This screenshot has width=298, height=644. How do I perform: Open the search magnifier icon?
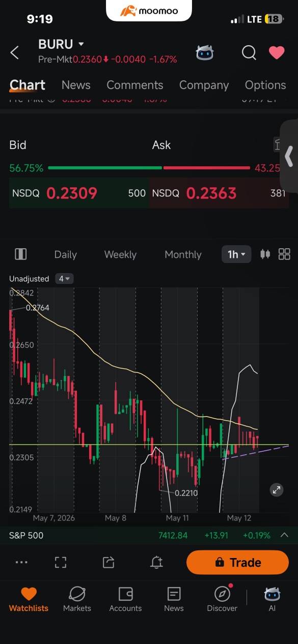pyautogui.click(x=249, y=52)
